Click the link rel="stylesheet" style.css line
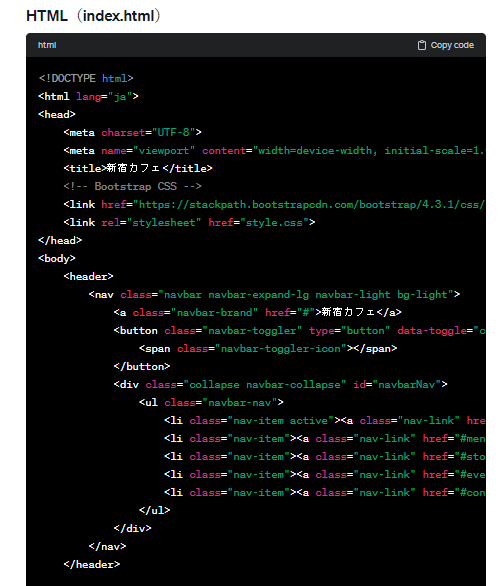The width and height of the screenshot is (501, 586). coord(189,222)
